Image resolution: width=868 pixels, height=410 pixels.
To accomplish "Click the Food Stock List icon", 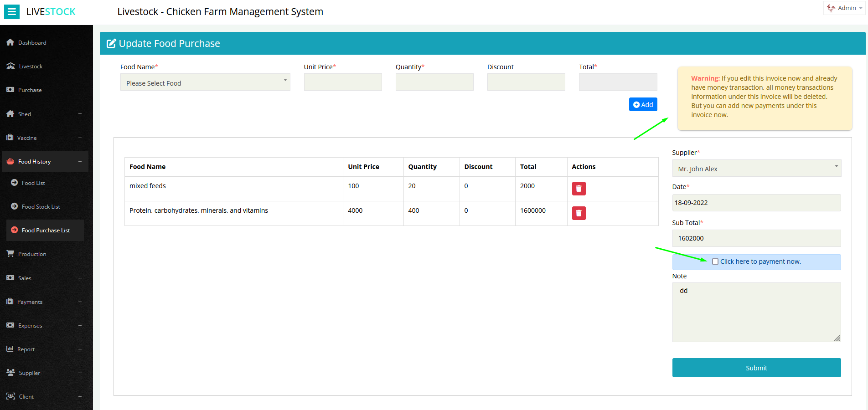I will coord(15,206).
